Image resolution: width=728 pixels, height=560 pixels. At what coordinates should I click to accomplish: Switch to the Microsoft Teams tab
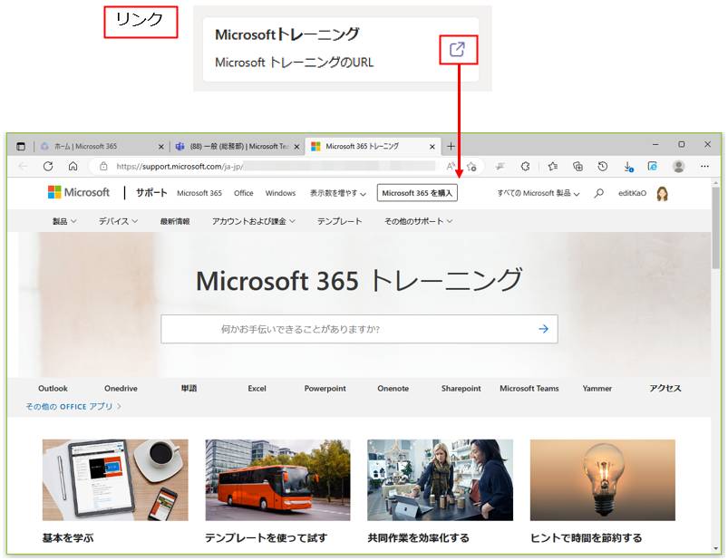[238, 146]
